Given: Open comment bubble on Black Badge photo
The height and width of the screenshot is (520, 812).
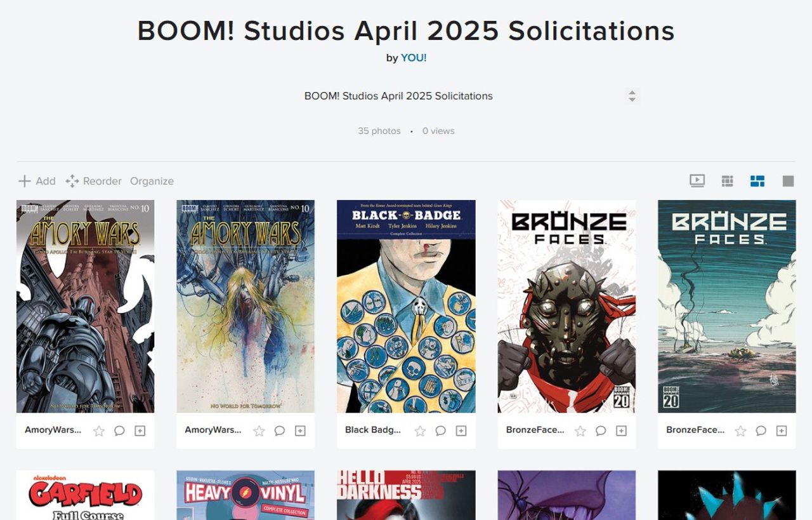Looking at the screenshot, I should coord(440,430).
